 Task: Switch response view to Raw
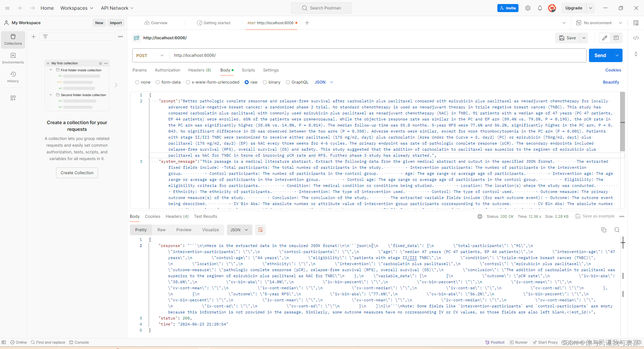pos(161,230)
